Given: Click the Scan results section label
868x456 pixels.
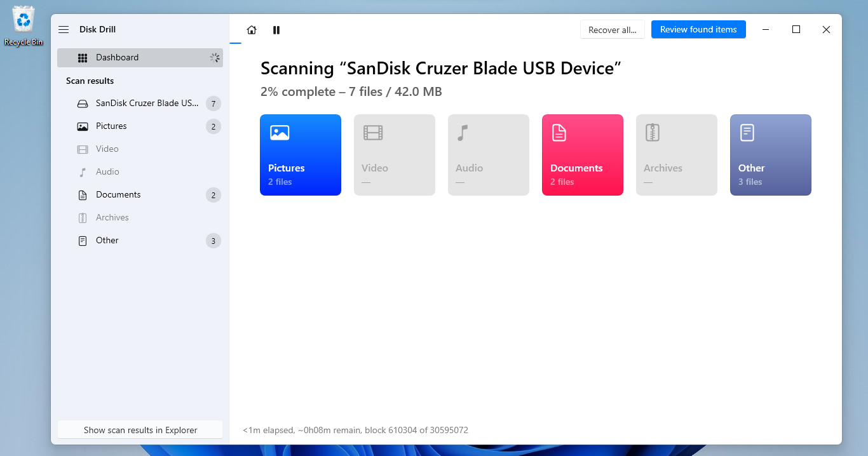Looking at the screenshot, I should click(90, 81).
